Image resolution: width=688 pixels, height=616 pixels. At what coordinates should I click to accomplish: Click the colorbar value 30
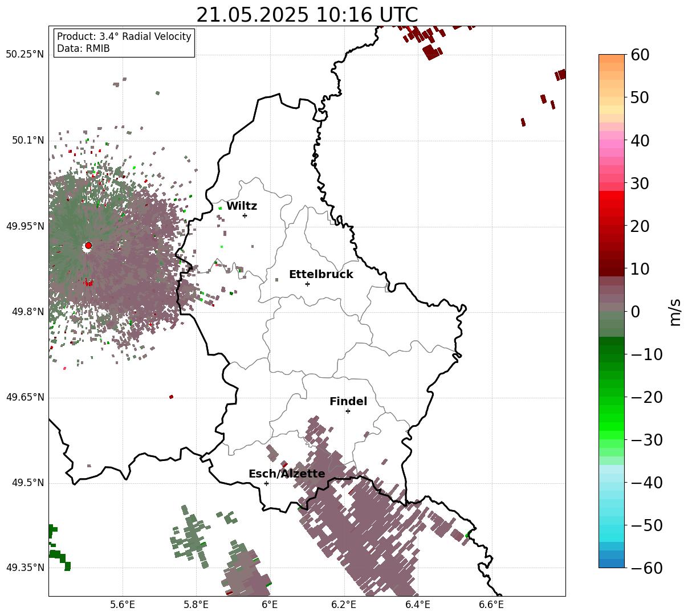pos(641,183)
